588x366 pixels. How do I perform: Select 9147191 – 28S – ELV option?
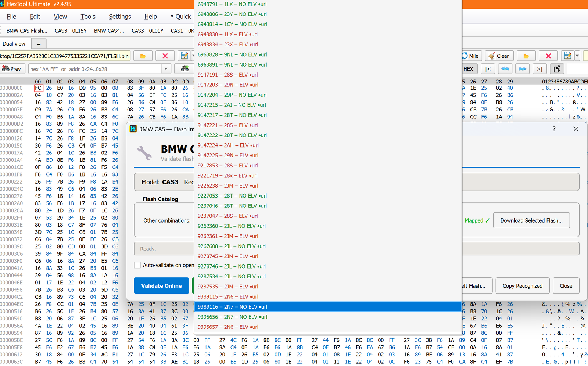[x=328, y=75]
